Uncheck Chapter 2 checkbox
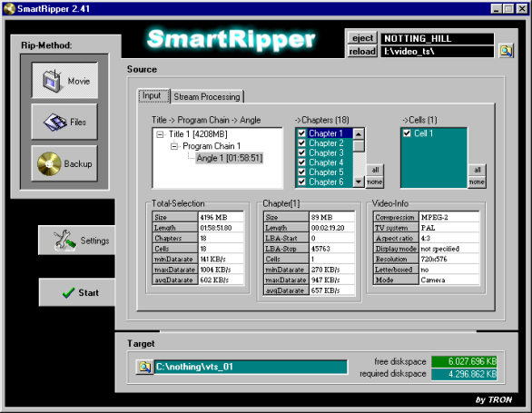This screenshot has width=532, height=413. [301, 143]
